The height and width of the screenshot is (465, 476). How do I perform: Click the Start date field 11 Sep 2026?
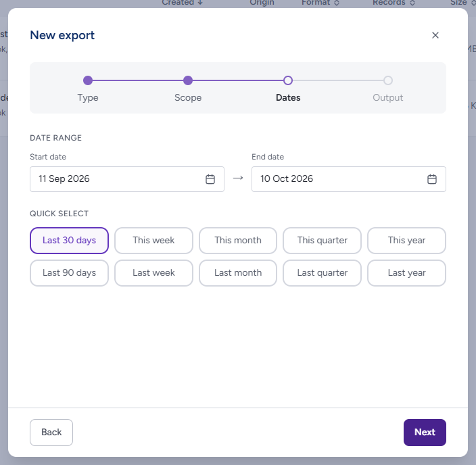127,179
